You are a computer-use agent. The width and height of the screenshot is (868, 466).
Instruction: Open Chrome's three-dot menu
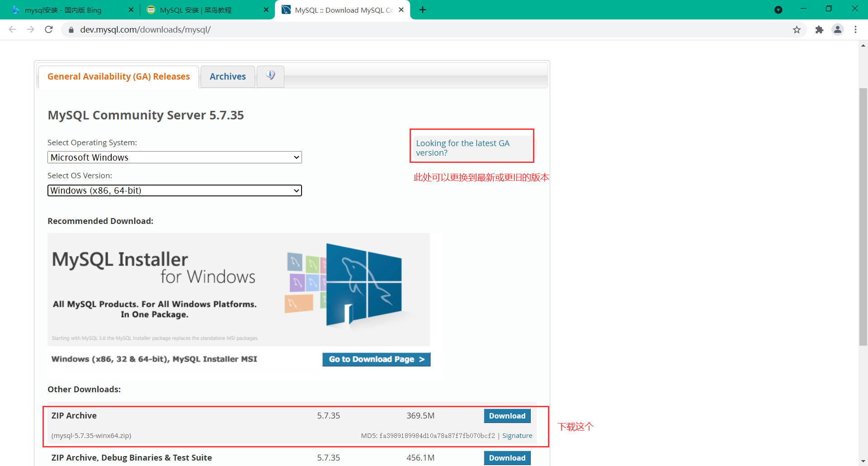(x=855, y=29)
